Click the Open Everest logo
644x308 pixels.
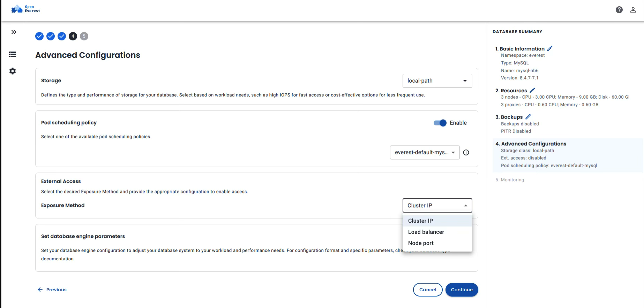point(25,9)
